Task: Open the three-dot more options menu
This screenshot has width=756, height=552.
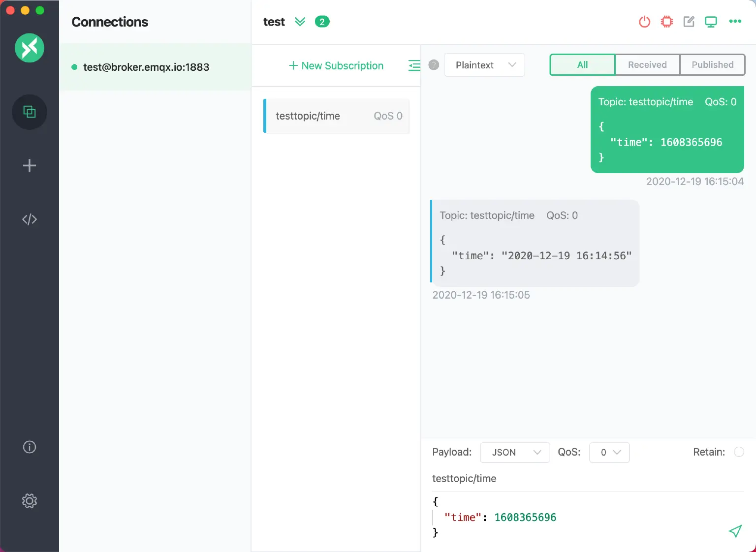Action: [x=735, y=21]
